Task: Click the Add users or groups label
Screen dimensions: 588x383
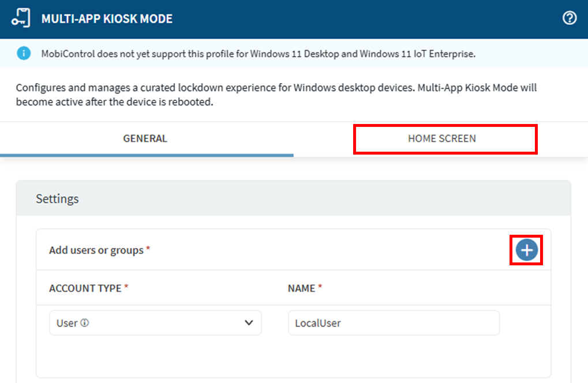Action: (96, 250)
